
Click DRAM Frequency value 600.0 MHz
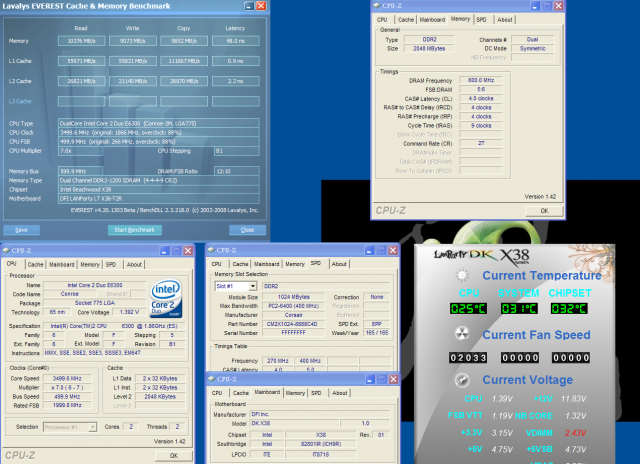481,80
